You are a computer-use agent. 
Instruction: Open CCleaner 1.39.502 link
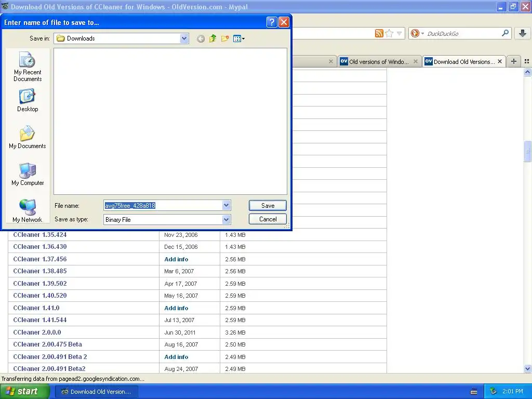[39, 284]
